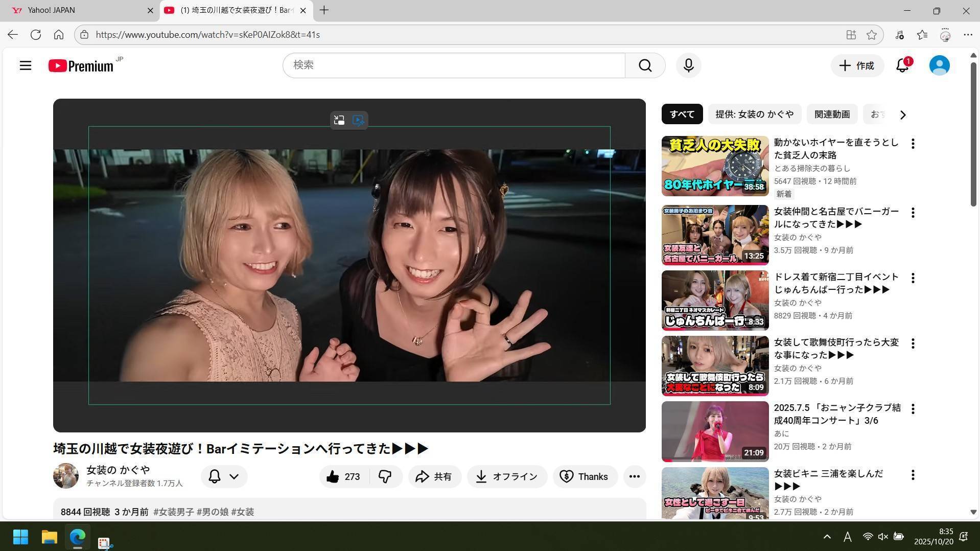Add this page to browser favorites
The height and width of the screenshot is (551, 980).
[x=872, y=35]
